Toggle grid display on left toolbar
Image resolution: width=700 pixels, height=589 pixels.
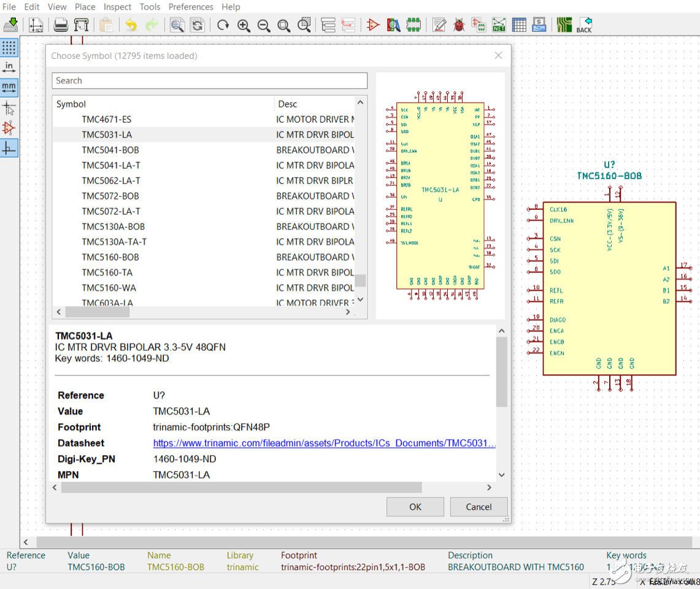tap(9, 47)
